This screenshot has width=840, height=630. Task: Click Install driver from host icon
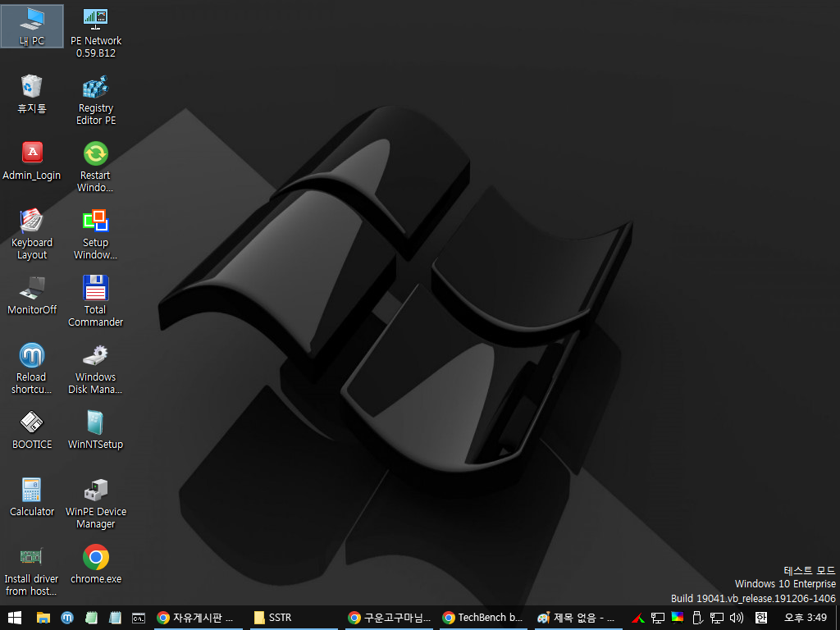32,571
